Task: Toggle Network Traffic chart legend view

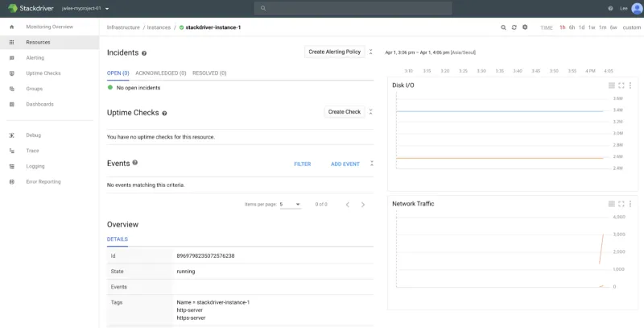Action: [612, 204]
